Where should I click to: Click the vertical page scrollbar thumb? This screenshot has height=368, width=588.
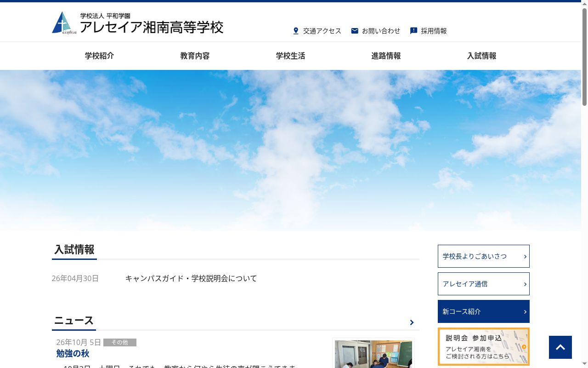coord(584,57)
